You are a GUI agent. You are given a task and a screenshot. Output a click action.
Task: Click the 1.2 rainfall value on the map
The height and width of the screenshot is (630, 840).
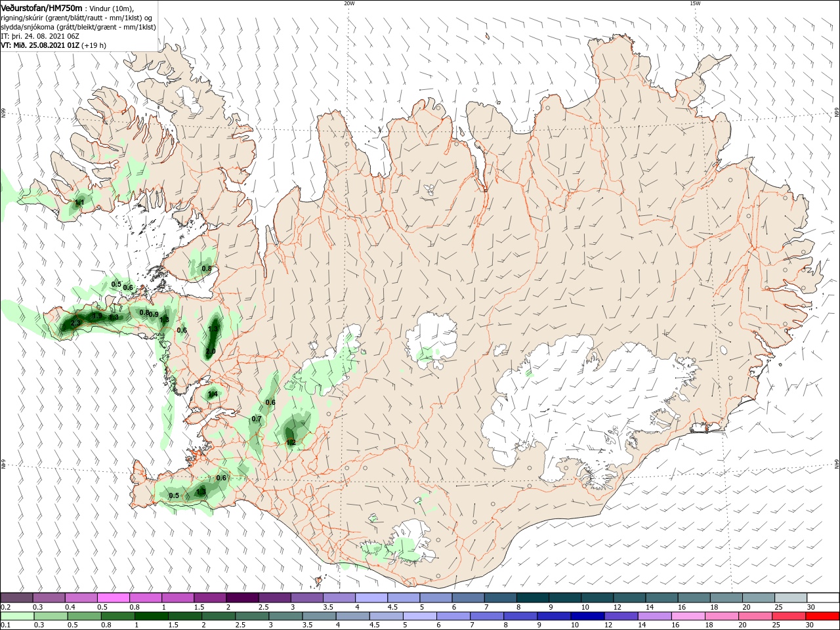[x=291, y=442]
